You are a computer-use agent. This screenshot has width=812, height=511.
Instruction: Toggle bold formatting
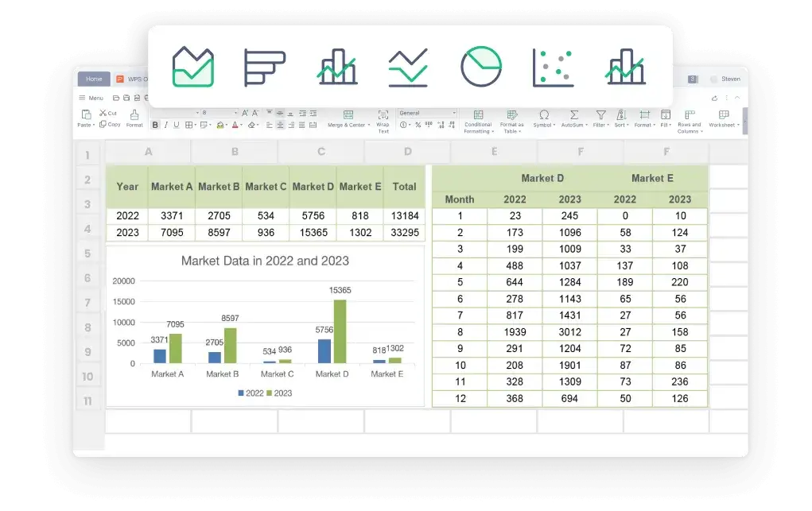point(155,125)
